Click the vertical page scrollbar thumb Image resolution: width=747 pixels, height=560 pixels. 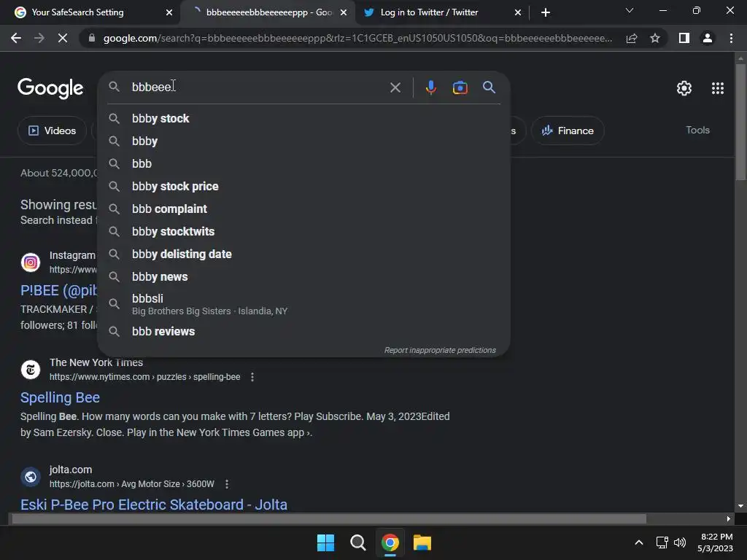coord(740,122)
